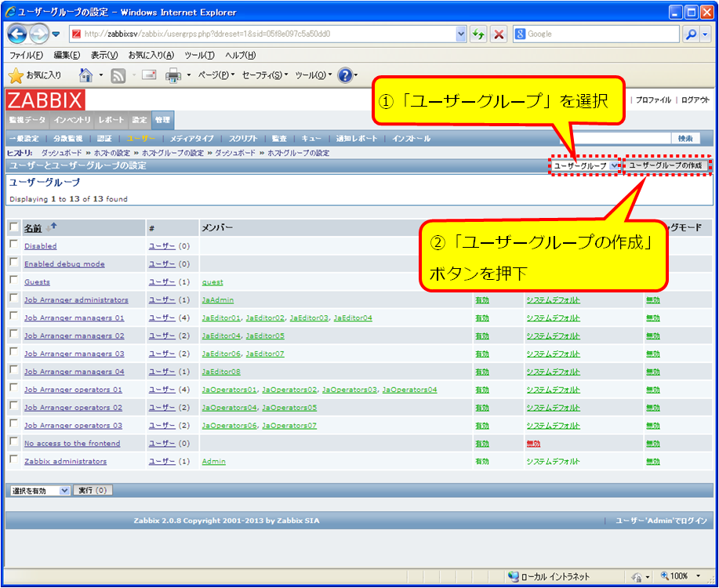Viewport: 719px width, 588px height.
Task: Open the お気に入り(A) menu
Action: tap(151, 55)
